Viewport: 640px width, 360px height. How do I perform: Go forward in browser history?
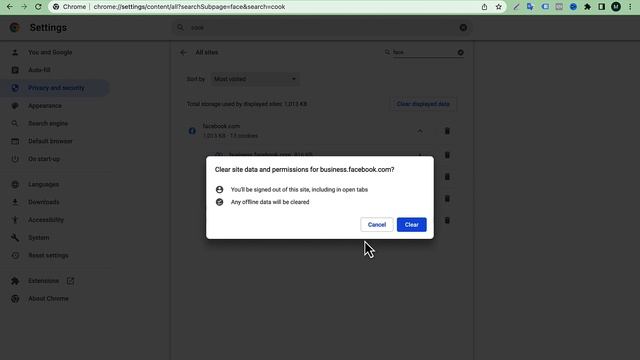[x=24, y=7]
